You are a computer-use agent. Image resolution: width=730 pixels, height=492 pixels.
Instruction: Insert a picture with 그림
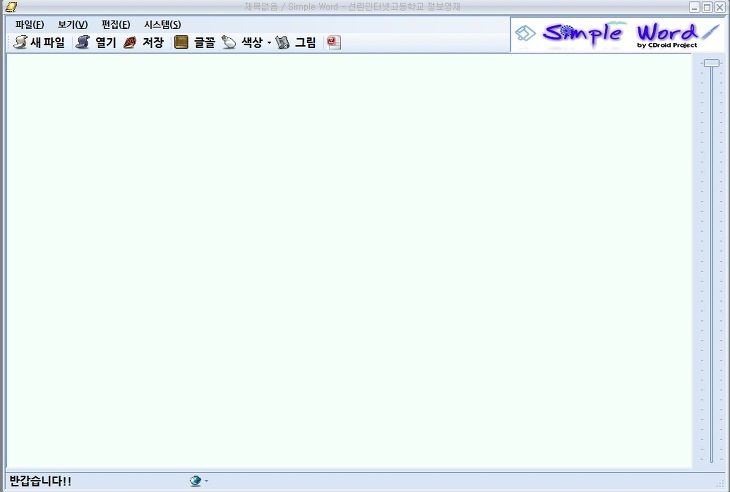coord(296,42)
